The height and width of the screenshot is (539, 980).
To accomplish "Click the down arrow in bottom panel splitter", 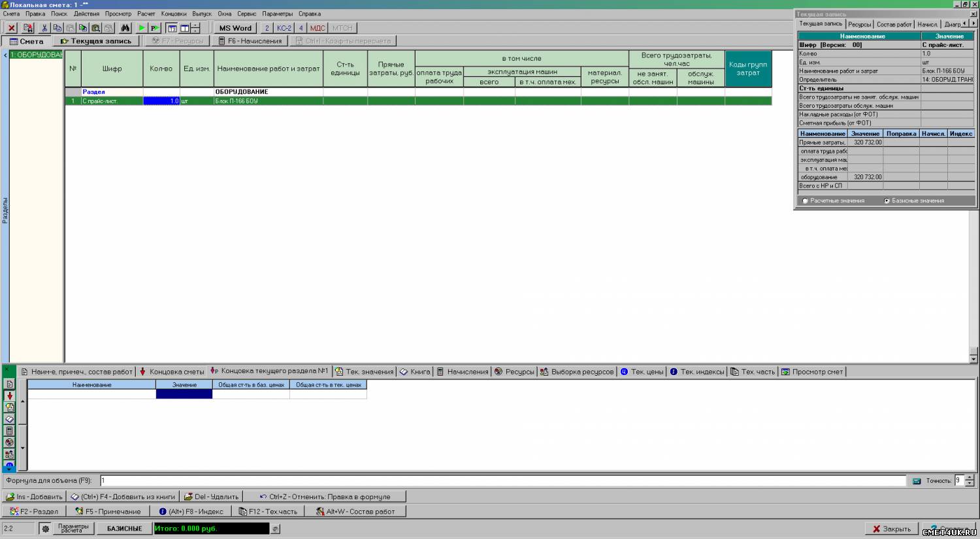I will (23, 448).
